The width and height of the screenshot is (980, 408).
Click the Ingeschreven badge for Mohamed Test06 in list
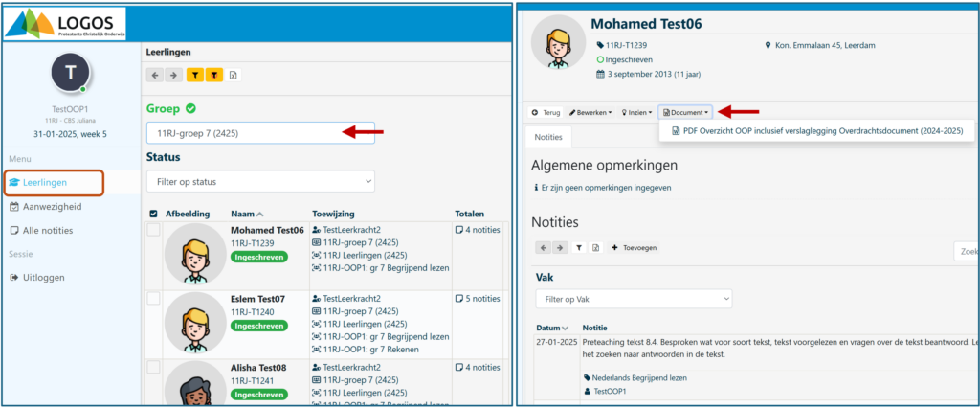tap(259, 257)
